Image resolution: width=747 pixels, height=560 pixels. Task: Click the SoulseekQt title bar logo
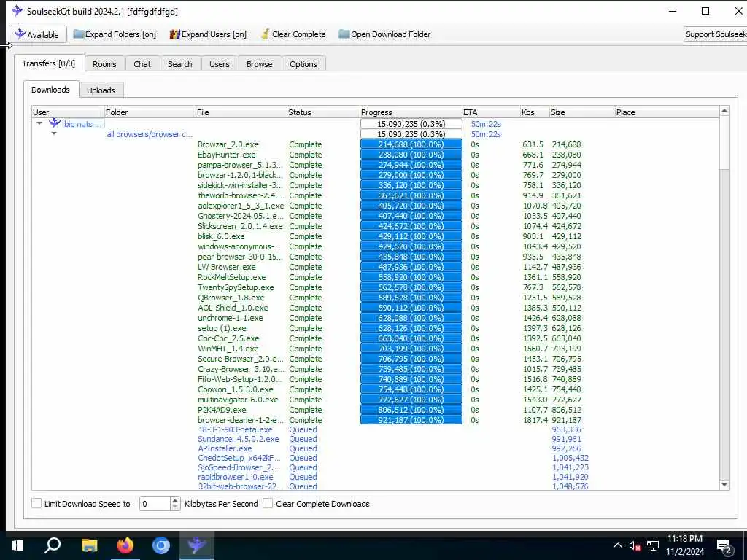18,10
